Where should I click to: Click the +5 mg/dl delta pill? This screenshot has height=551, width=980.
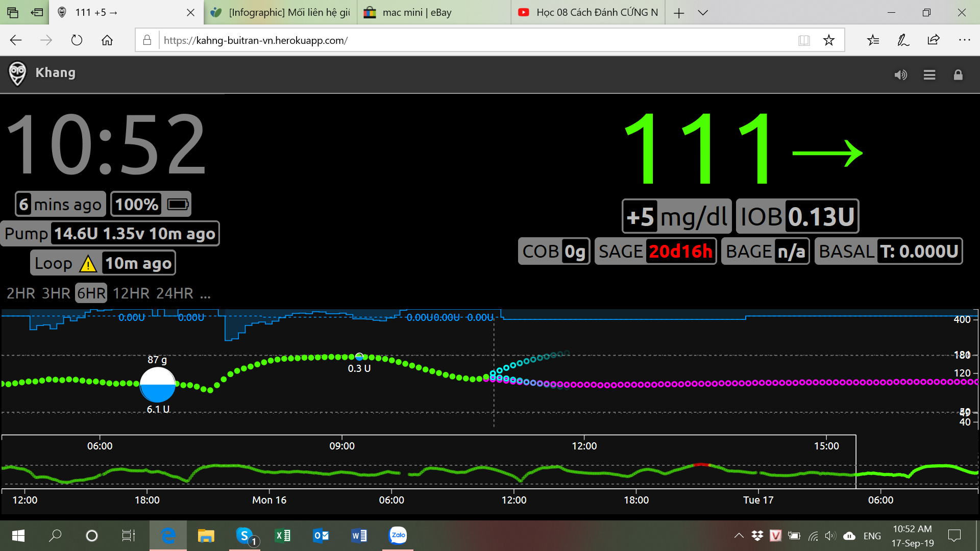(x=677, y=216)
